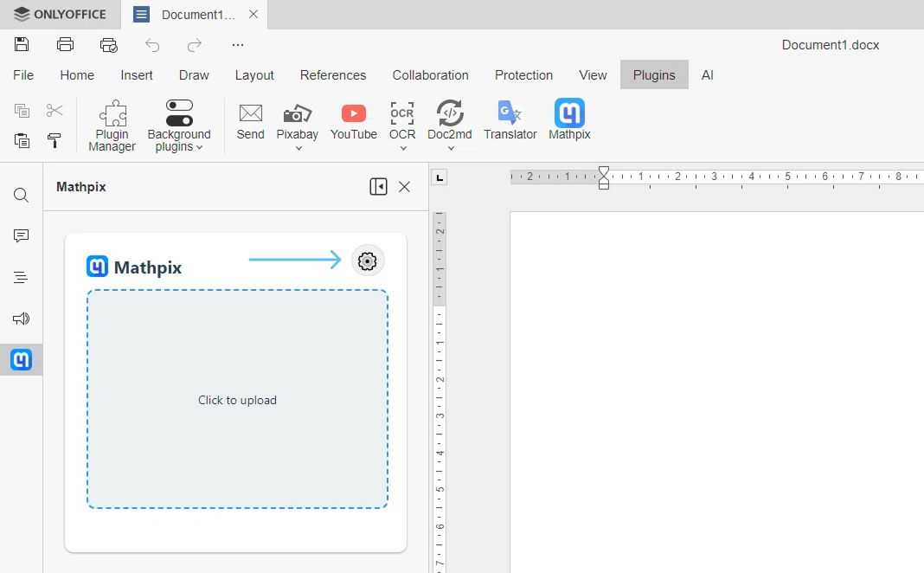
Task: Switch to the Layout tab
Action: (254, 74)
